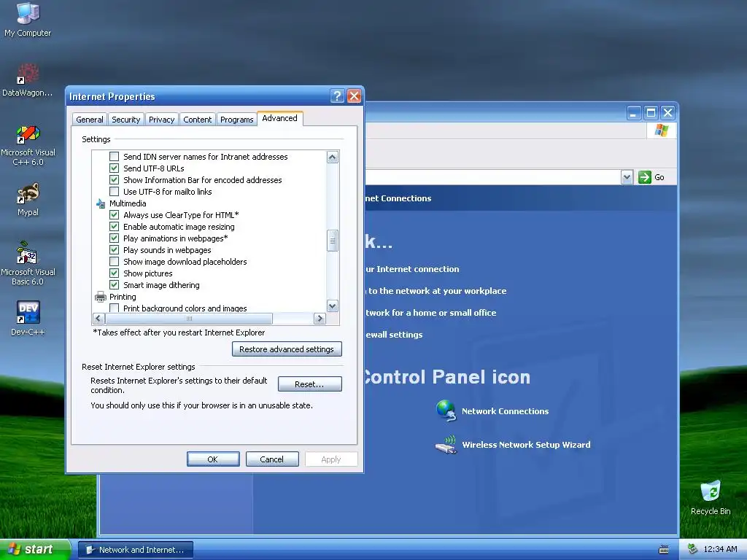Image resolution: width=747 pixels, height=560 pixels.
Task: Click the taskbar clock showing 12:34 AM
Action: click(720, 549)
